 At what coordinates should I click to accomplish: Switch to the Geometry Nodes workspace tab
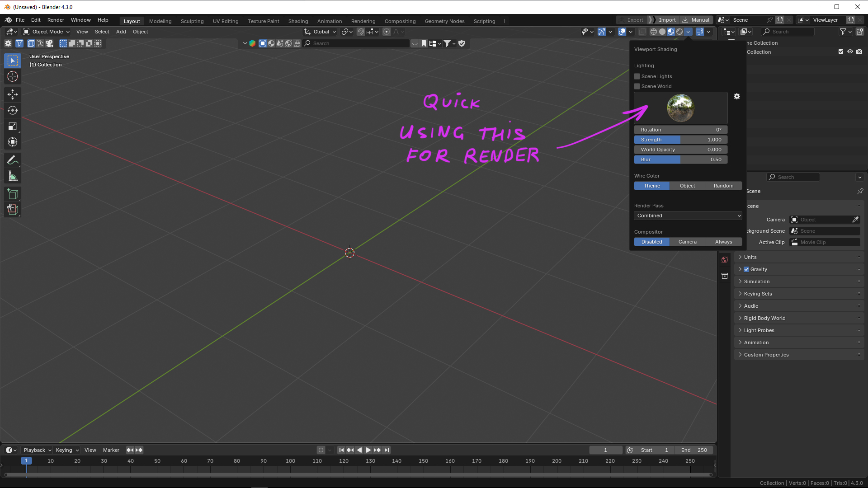[x=444, y=21]
